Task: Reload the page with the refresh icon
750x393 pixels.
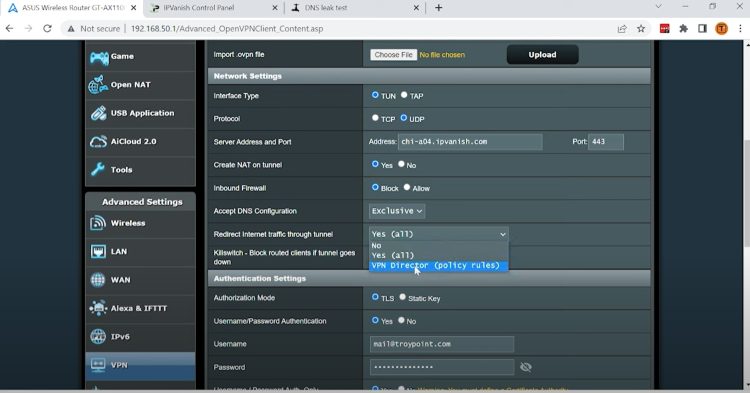Action: point(47,29)
